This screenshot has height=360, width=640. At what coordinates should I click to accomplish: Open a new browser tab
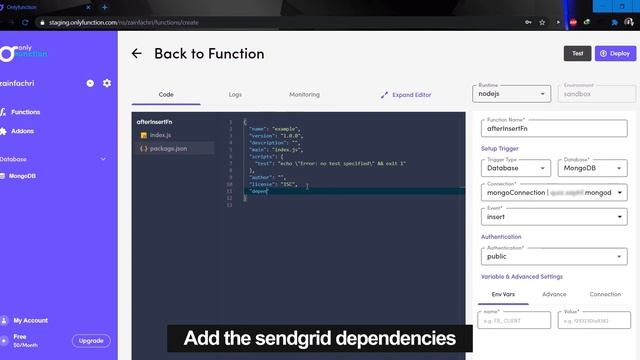(x=104, y=7)
